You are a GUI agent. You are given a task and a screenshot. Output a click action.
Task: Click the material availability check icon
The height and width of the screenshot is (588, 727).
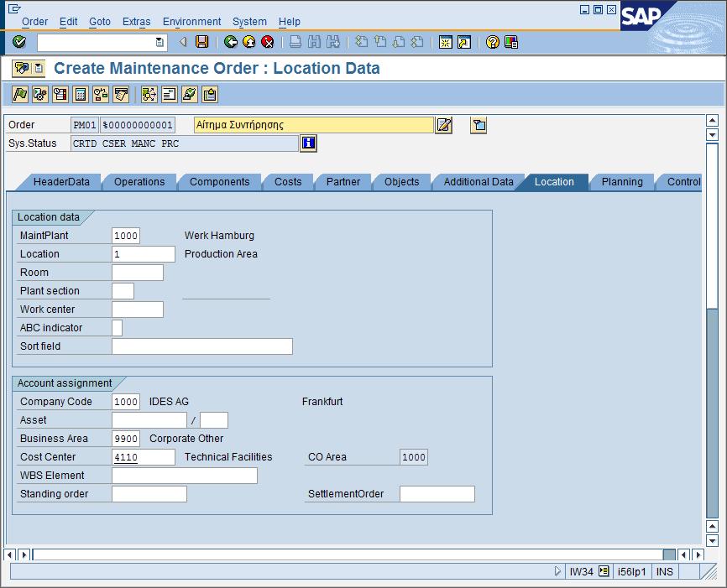coord(100,95)
